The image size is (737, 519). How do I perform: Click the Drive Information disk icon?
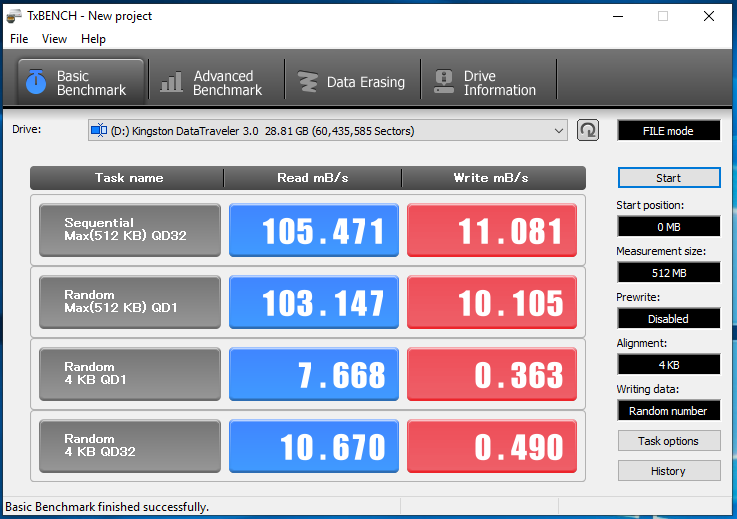(x=444, y=82)
